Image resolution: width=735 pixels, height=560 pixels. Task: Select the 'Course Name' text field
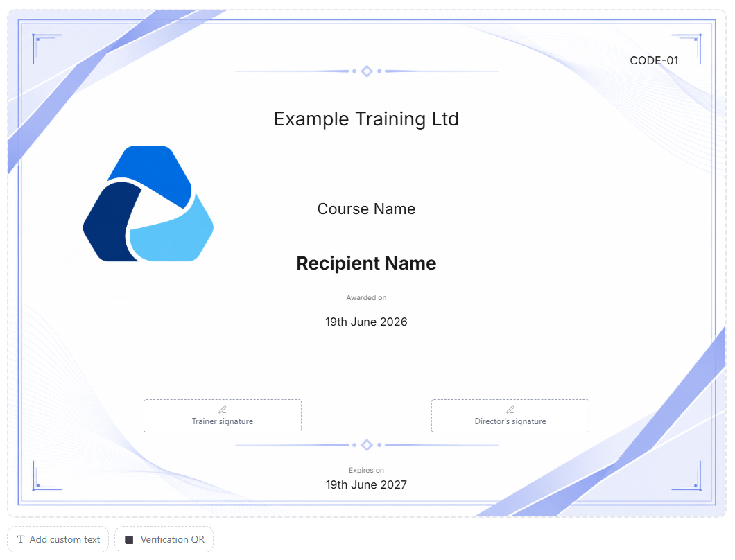(367, 209)
